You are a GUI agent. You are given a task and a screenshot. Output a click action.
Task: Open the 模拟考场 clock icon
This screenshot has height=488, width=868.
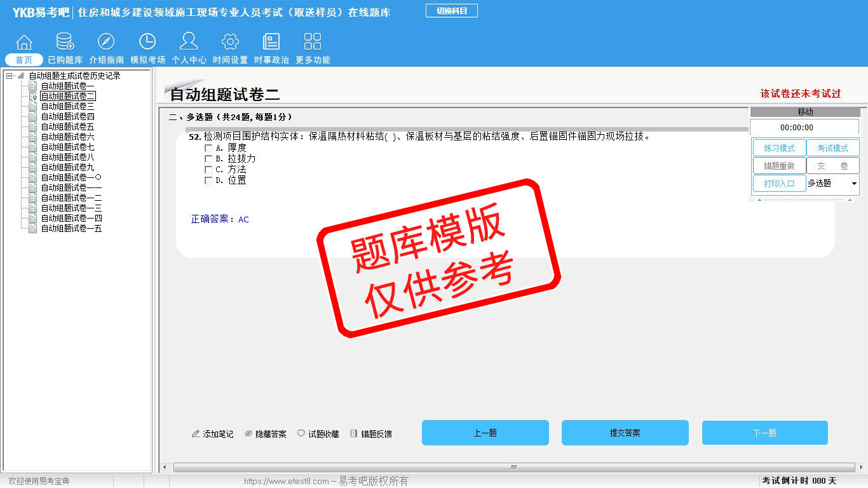147,42
